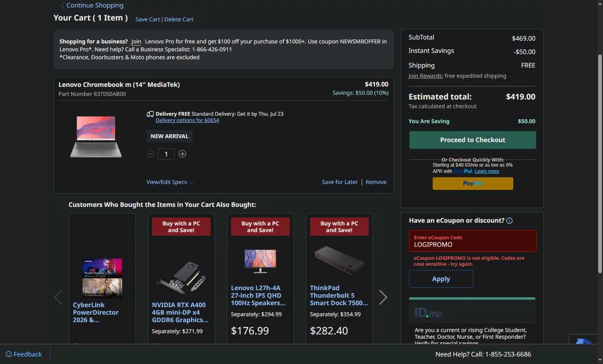Open CyberLink PowerDirector product image
This screenshot has width=603, height=364.
point(102,278)
